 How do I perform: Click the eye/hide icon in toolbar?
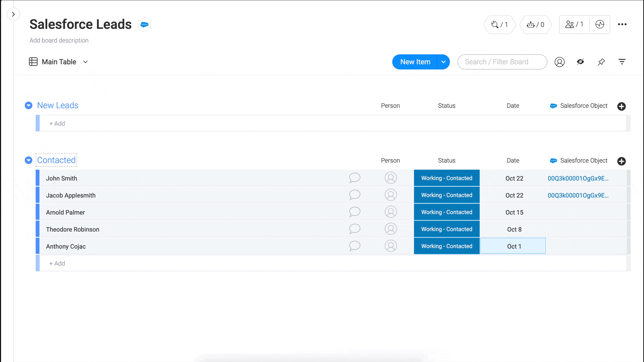(580, 62)
